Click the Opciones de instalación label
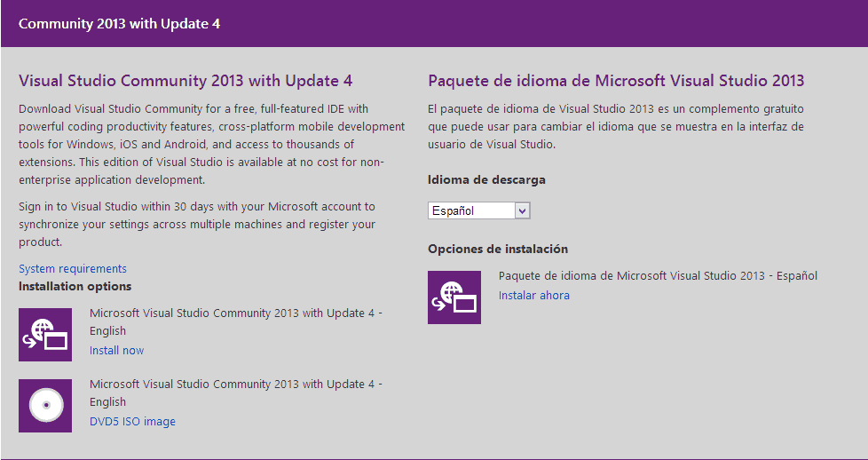Screen dimensions: 868x460 pyautogui.click(x=498, y=249)
